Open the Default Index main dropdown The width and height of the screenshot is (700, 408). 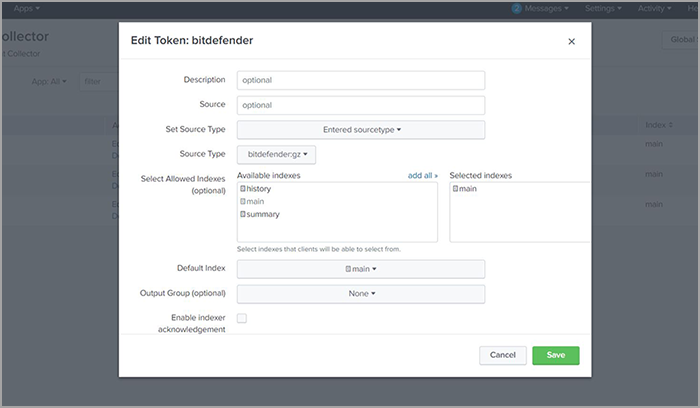[x=360, y=269]
